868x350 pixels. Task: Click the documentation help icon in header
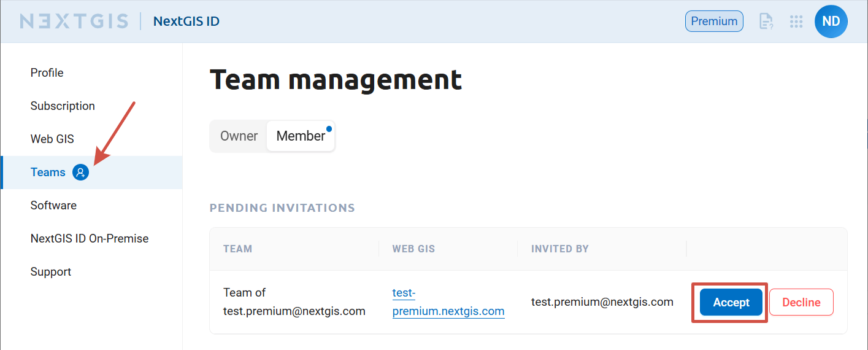766,21
